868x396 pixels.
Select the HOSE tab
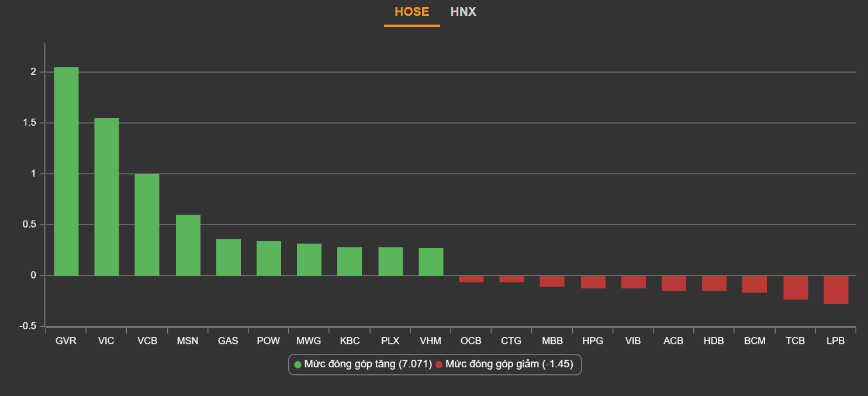click(x=411, y=12)
